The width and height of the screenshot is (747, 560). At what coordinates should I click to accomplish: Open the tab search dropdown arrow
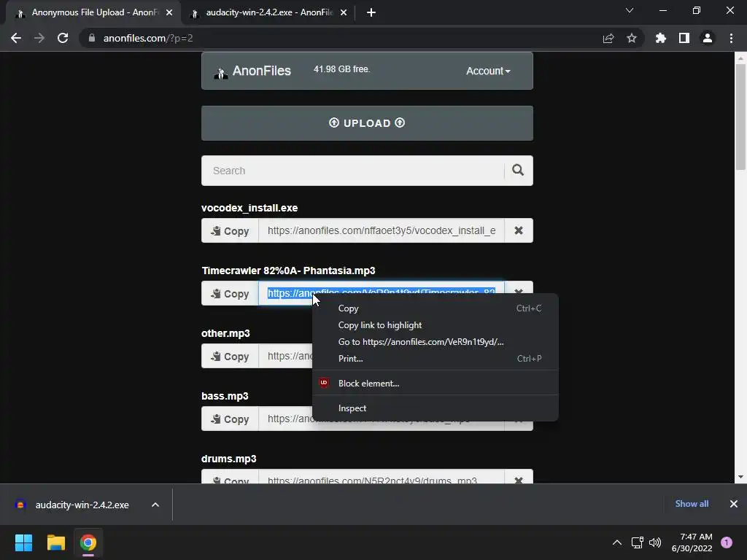pyautogui.click(x=630, y=10)
